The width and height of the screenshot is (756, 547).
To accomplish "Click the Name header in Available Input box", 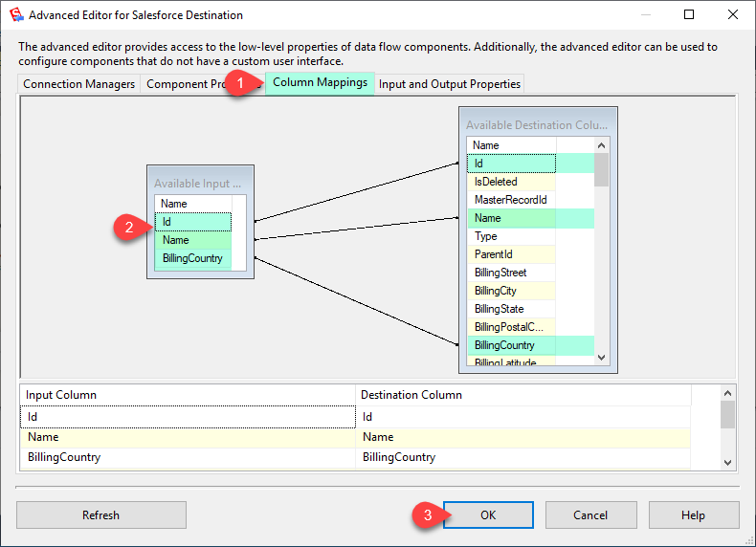I will pyautogui.click(x=193, y=204).
